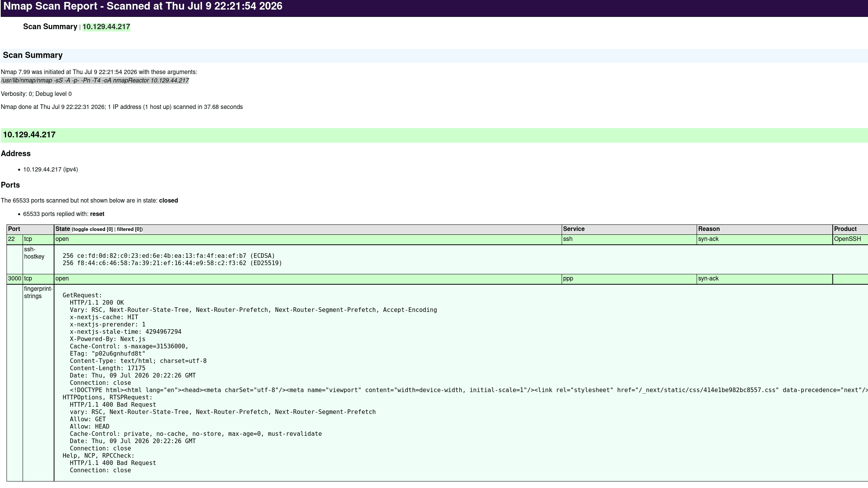Image resolution: width=868 pixels, height=488 pixels.
Task: Click the HTTP/1.1 200 OK line
Action: [97, 303]
